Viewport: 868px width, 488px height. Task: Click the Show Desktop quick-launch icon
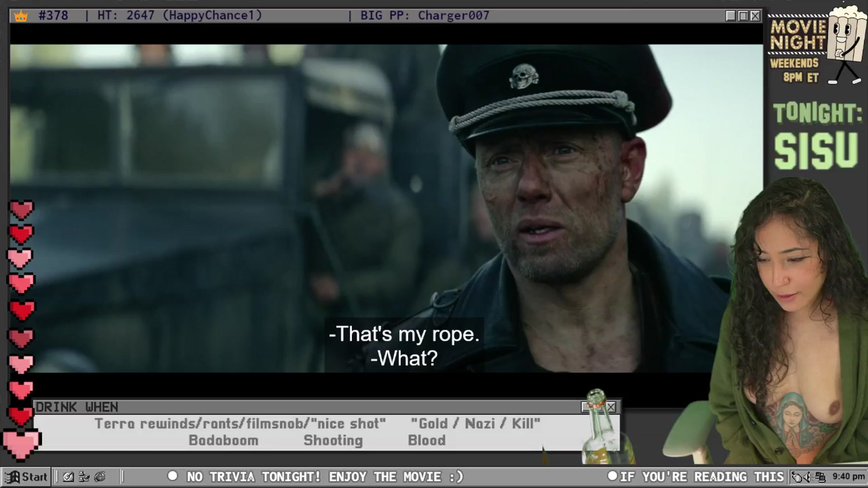pos(68,477)
